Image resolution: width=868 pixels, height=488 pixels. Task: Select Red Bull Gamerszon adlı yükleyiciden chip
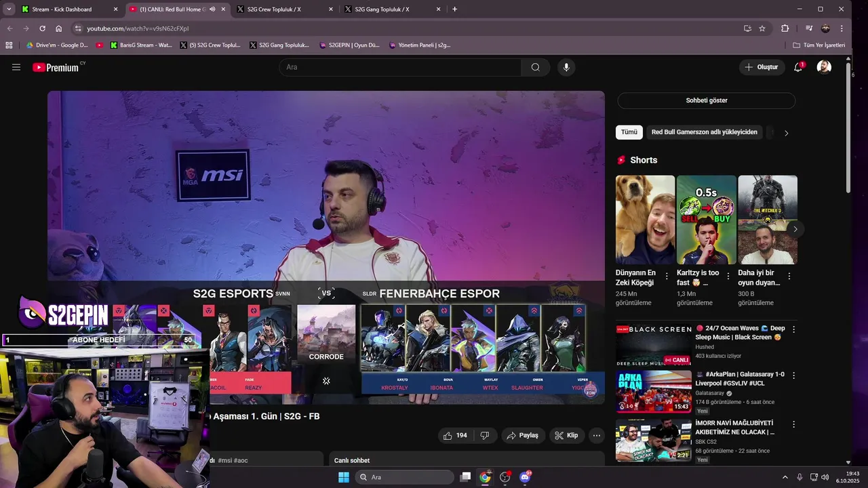(704, 132)
